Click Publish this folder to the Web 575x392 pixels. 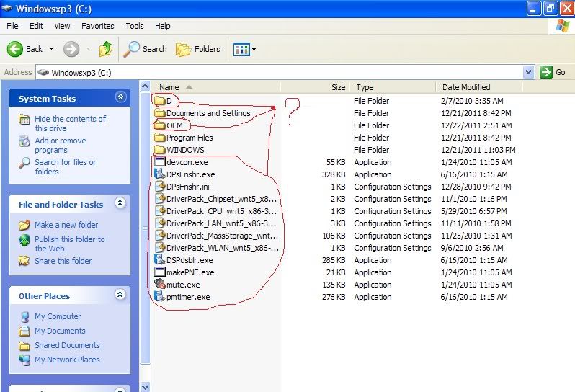tap(69, 244)
